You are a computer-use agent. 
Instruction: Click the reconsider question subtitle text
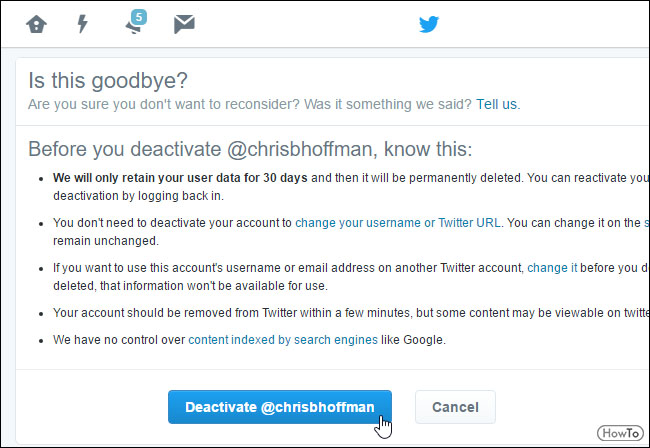250,104
